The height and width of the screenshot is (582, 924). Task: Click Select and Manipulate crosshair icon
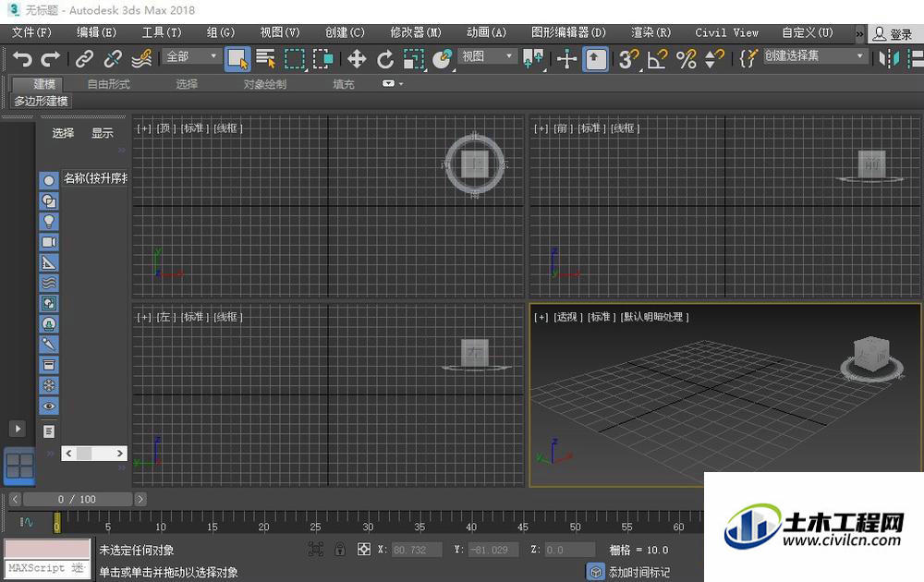point(567,59)
